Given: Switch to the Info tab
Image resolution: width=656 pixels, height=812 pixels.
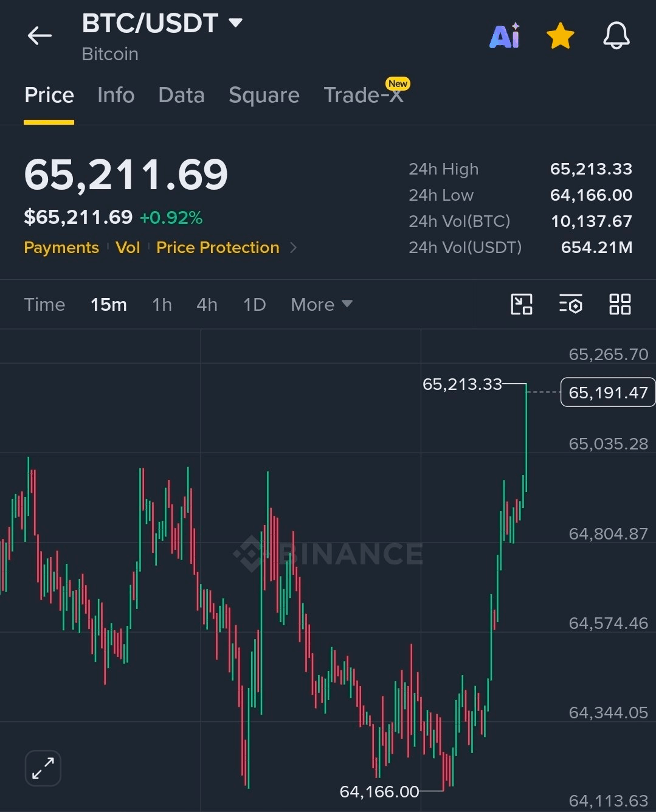Looking at the screenshot, I should pyautogui.click(x=116, y=95).
